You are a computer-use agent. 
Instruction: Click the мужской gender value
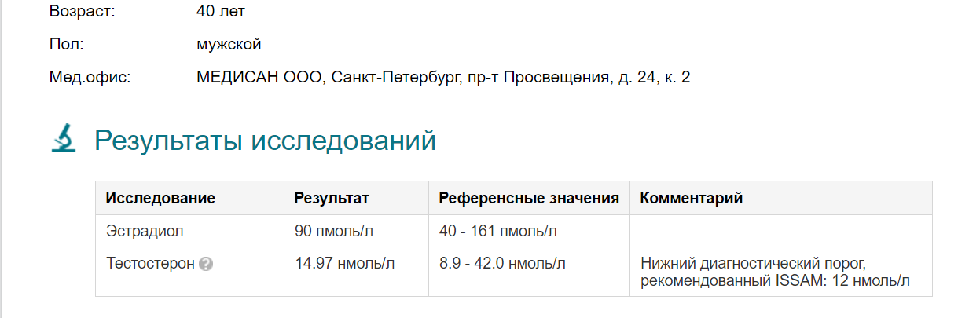229,44
